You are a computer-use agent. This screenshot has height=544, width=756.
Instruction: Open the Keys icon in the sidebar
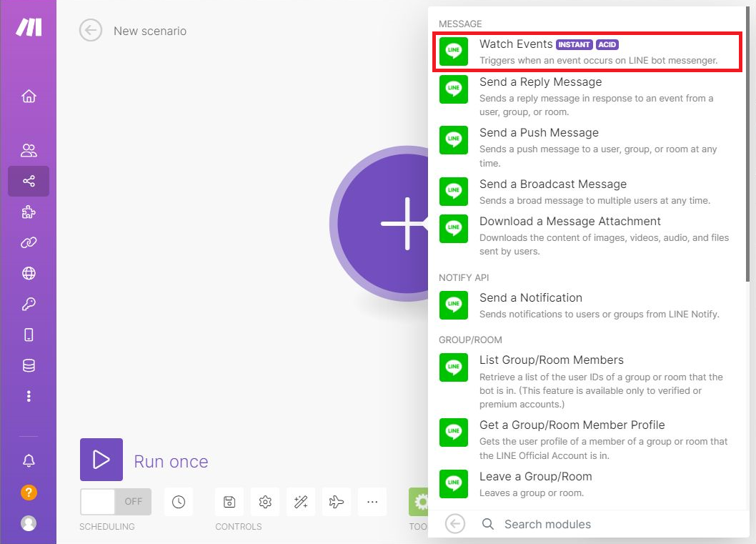29,304
